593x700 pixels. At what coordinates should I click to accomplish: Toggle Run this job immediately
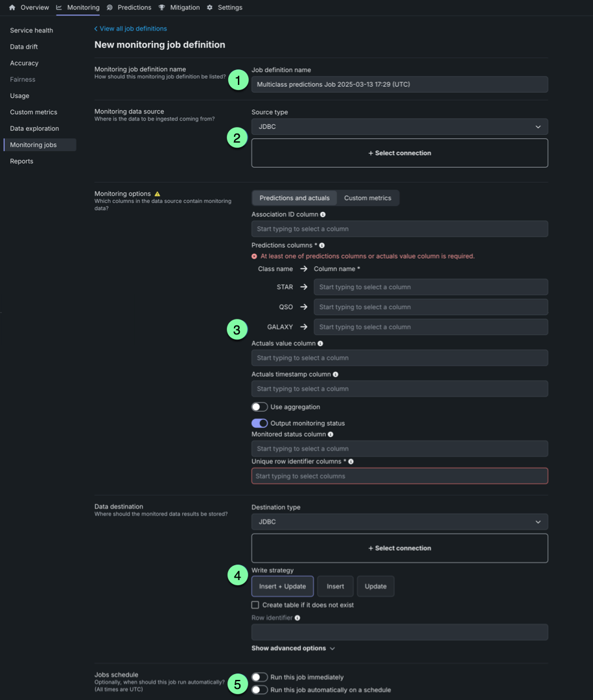pyautogui.click(x=259, y=677)
